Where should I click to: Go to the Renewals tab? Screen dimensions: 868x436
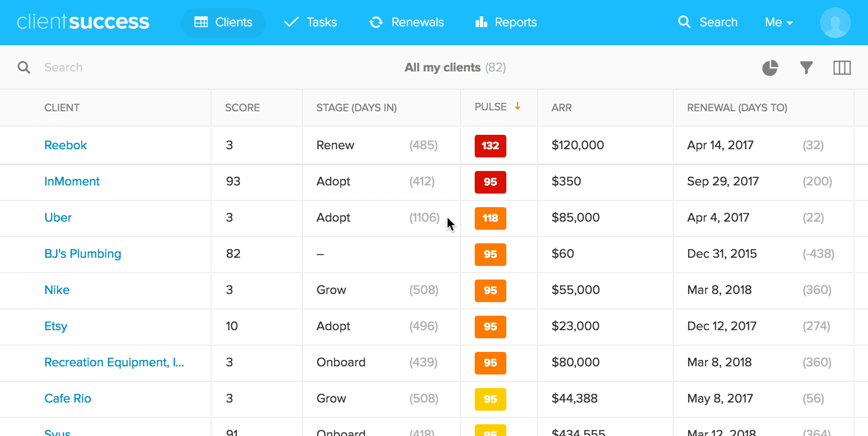pos(407,22)
